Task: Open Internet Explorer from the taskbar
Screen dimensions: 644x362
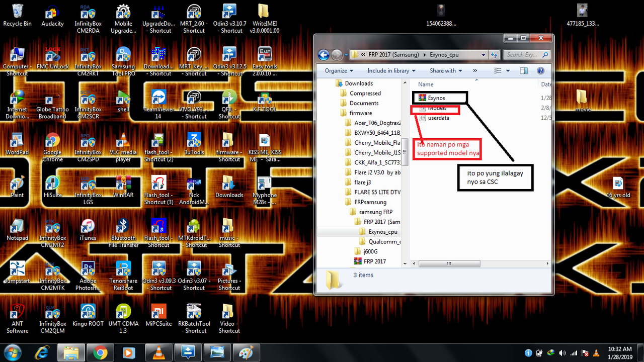Action: pos(42,352)
